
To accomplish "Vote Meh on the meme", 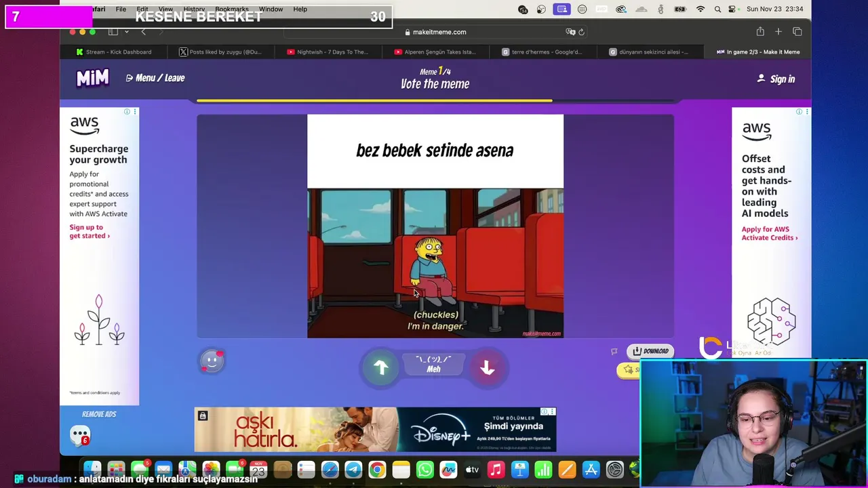I will tap(434, 365).
